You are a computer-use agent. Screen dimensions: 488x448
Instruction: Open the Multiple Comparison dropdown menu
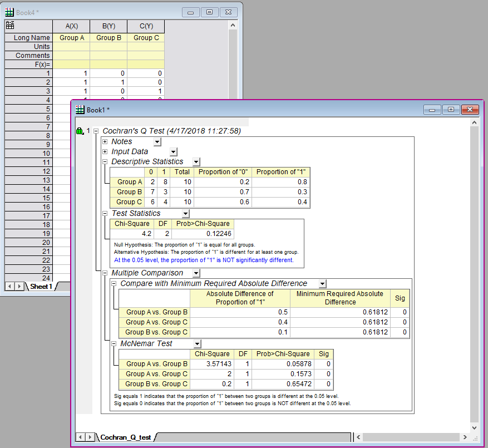coord(196,273)
